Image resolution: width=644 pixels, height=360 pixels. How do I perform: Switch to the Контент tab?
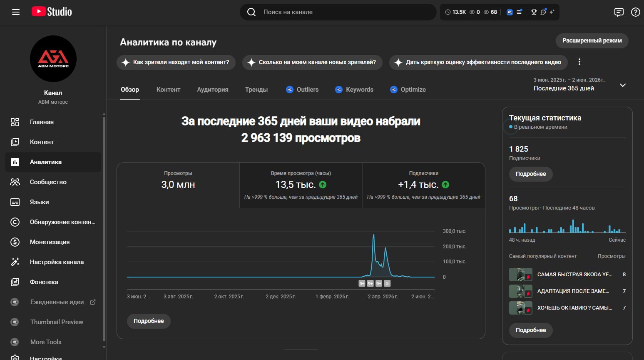coord(168,90)
